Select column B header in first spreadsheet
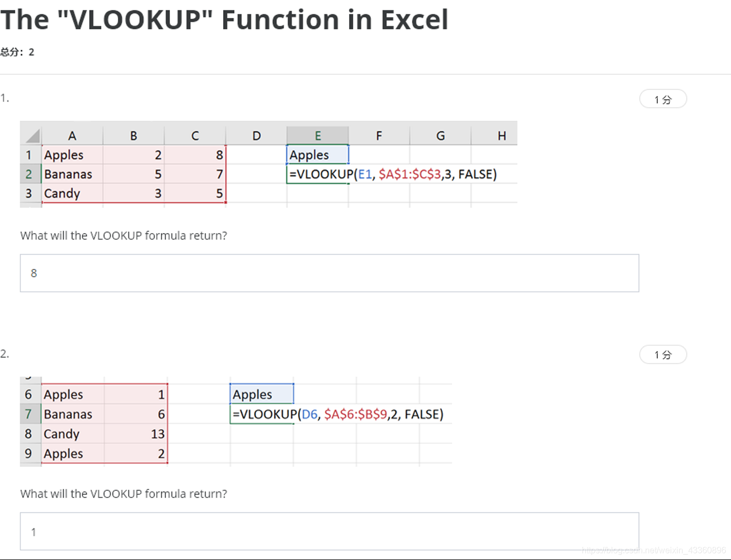 (x=134, y=135)
